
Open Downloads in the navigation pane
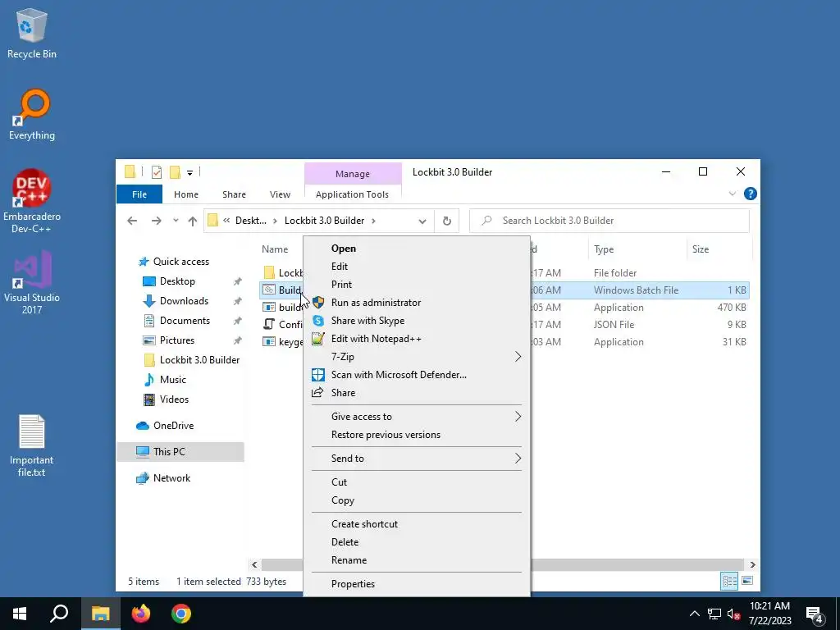coord(184,301)
